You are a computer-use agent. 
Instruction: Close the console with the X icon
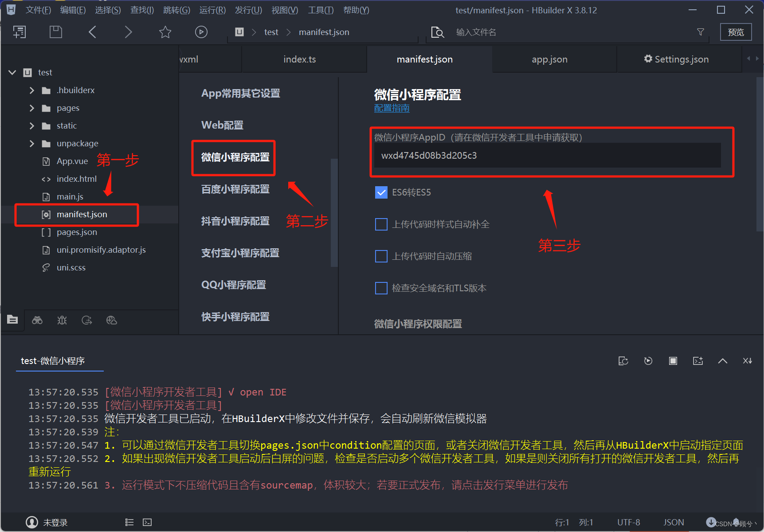748,361
